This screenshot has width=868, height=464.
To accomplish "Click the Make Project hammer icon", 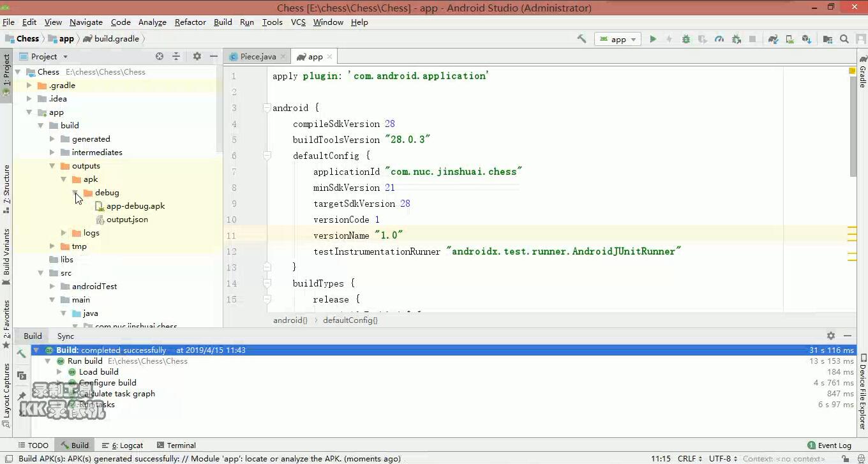I will [581, 39].
